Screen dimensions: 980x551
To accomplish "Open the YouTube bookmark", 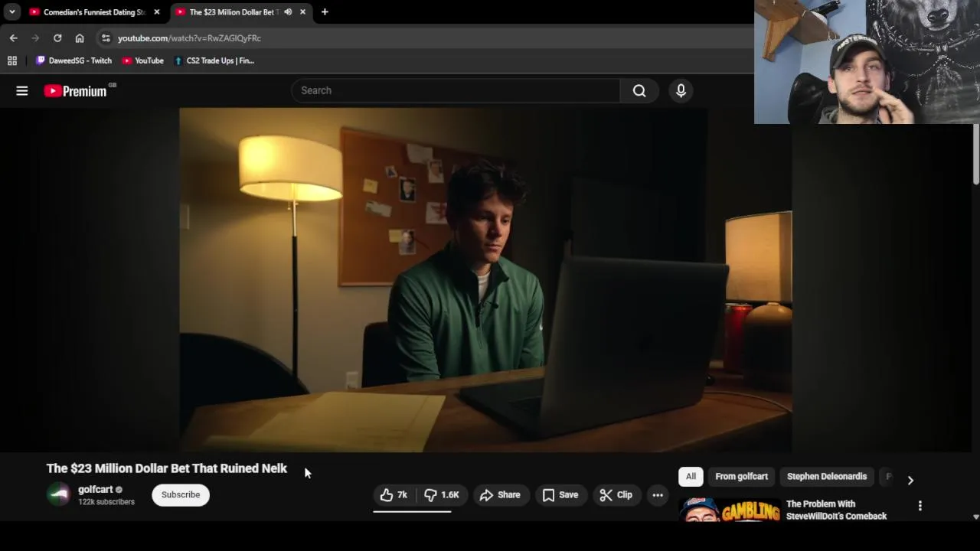I will [x=143, y=60].
